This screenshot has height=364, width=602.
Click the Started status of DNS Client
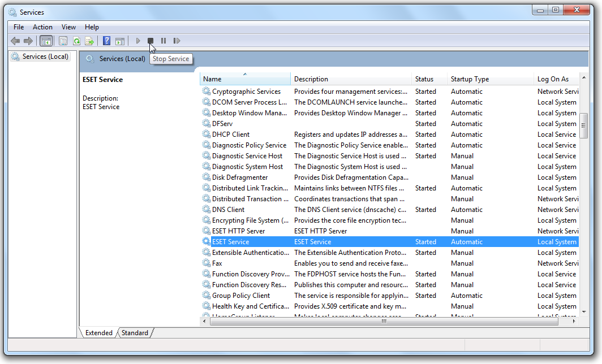pyautogui.click(x=425, y=210)
